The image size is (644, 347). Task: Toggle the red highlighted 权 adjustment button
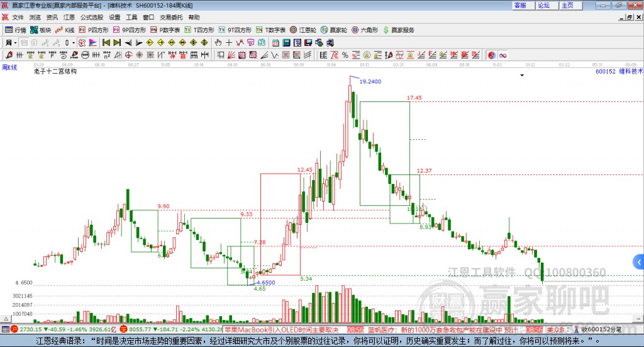(x=82, y=43)
